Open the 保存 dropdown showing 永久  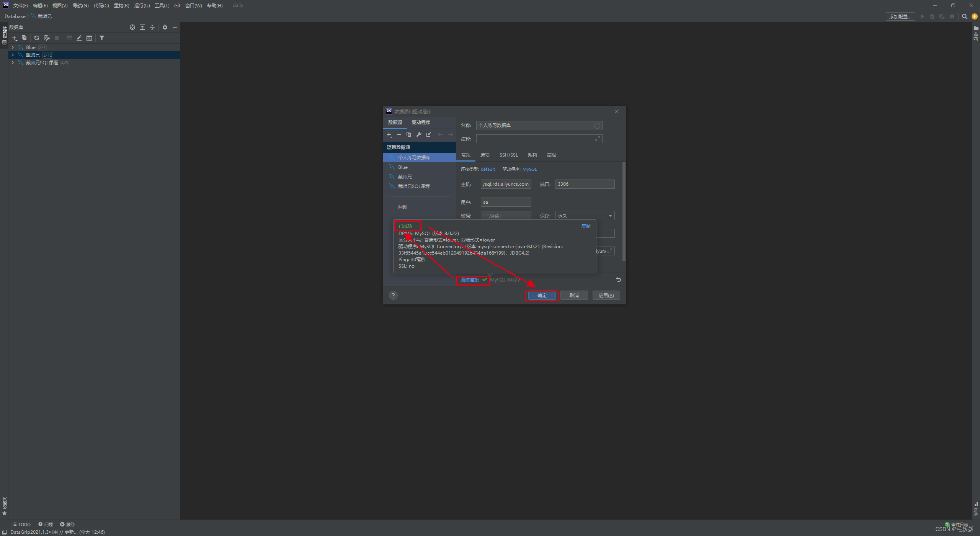(585, 216)
